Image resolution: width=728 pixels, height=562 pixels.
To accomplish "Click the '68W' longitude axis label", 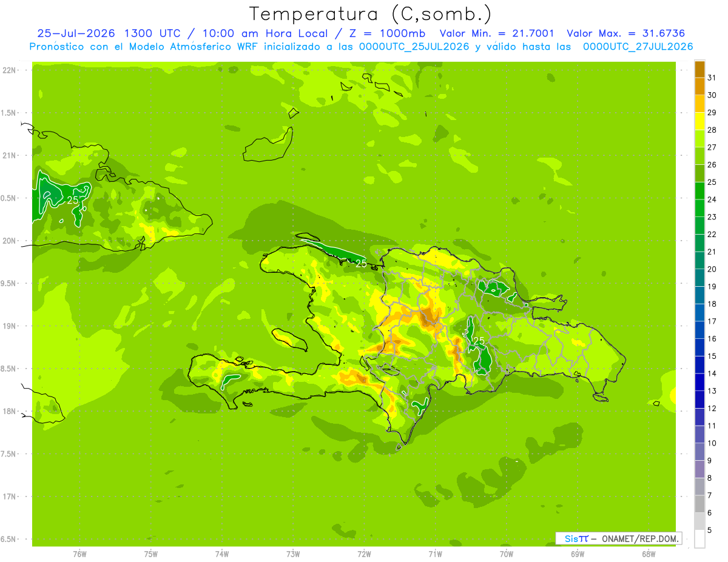I will (649, 554).
